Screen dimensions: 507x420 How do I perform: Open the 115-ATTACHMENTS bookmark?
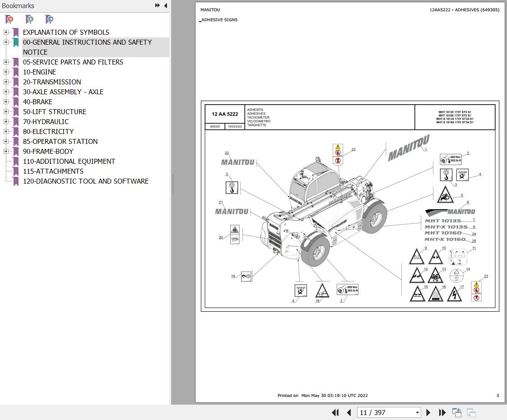tap(53, 171)
